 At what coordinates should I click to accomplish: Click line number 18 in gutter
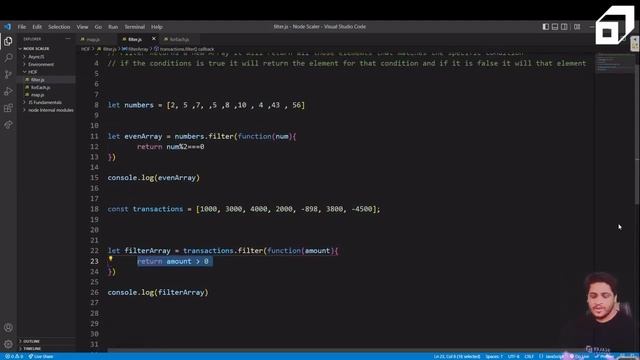[94, 209]
